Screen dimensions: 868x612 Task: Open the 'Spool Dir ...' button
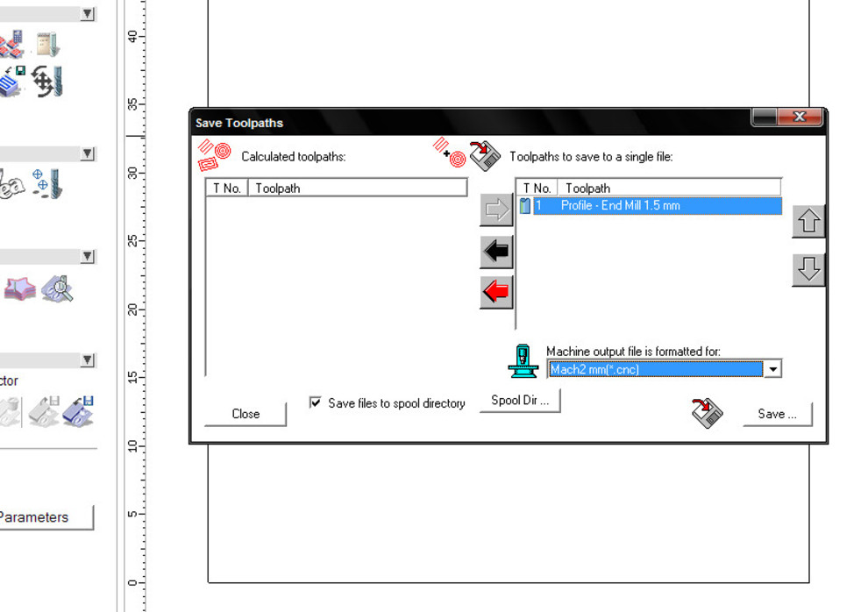click(x=520, y=400)
